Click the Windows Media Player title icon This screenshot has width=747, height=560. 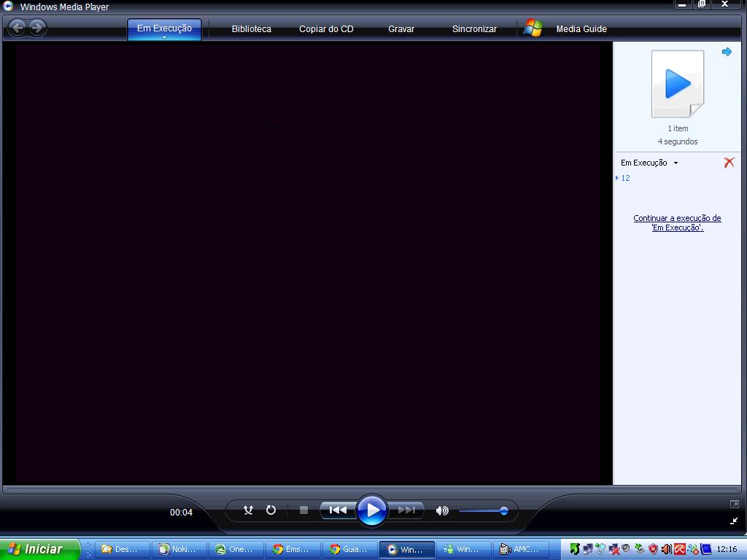tap(8, 6)
